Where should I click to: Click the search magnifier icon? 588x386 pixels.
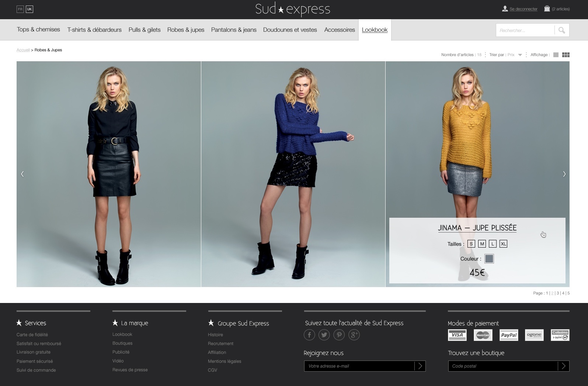pyautogui.click(x=561, y=30)
